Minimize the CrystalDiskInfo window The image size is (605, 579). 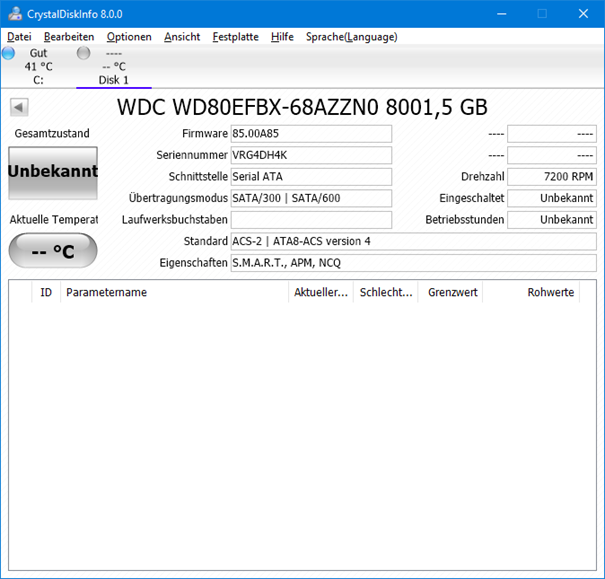(502, 14)
